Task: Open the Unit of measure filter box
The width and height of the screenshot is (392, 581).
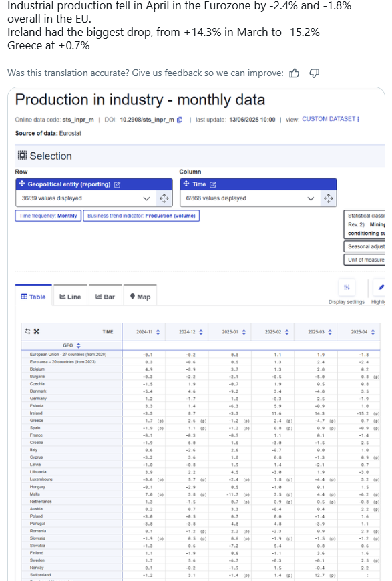Action: pyautogui.click(x=364, y=260)
